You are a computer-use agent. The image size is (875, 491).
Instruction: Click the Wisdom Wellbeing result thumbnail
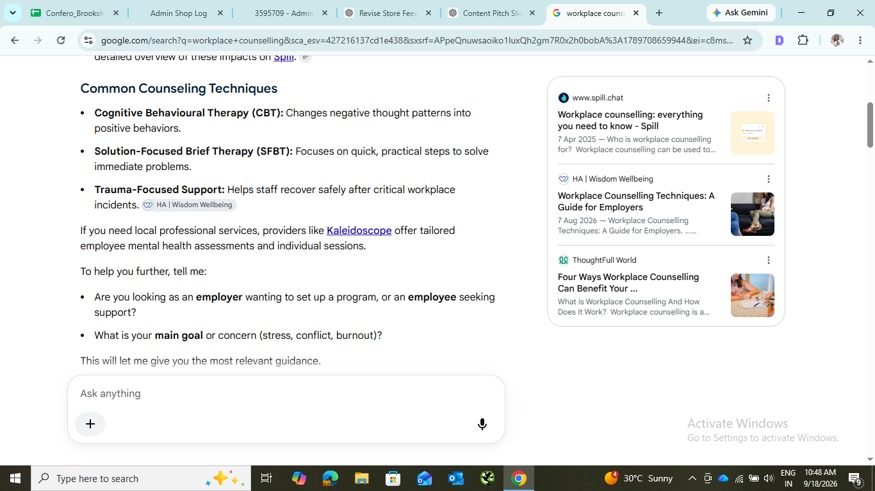[x=752, y=214]
